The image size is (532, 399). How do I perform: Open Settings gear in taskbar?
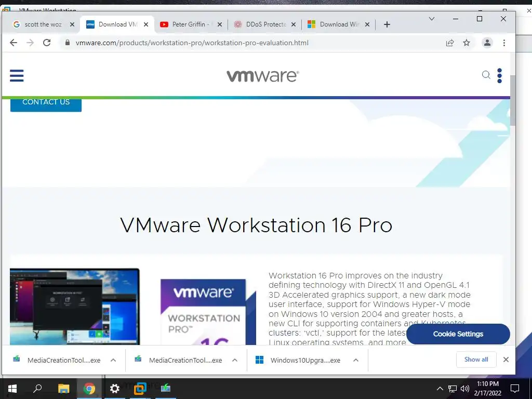point(115,389)
